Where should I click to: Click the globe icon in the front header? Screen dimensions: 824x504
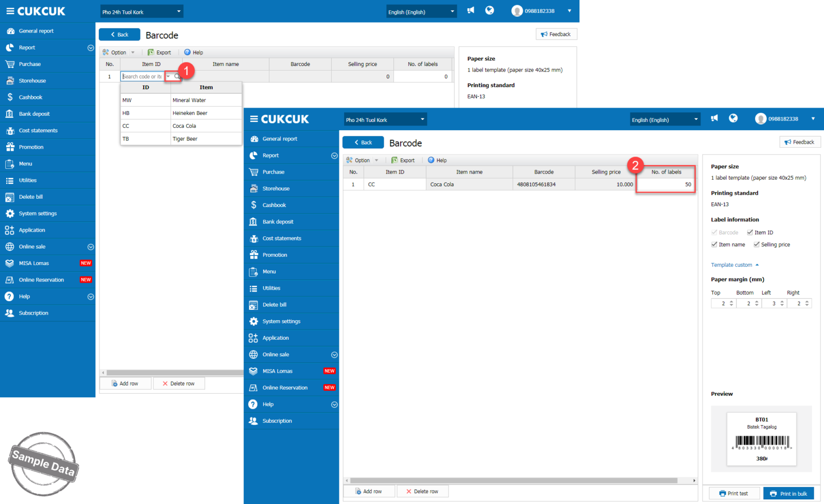[733, 118]
